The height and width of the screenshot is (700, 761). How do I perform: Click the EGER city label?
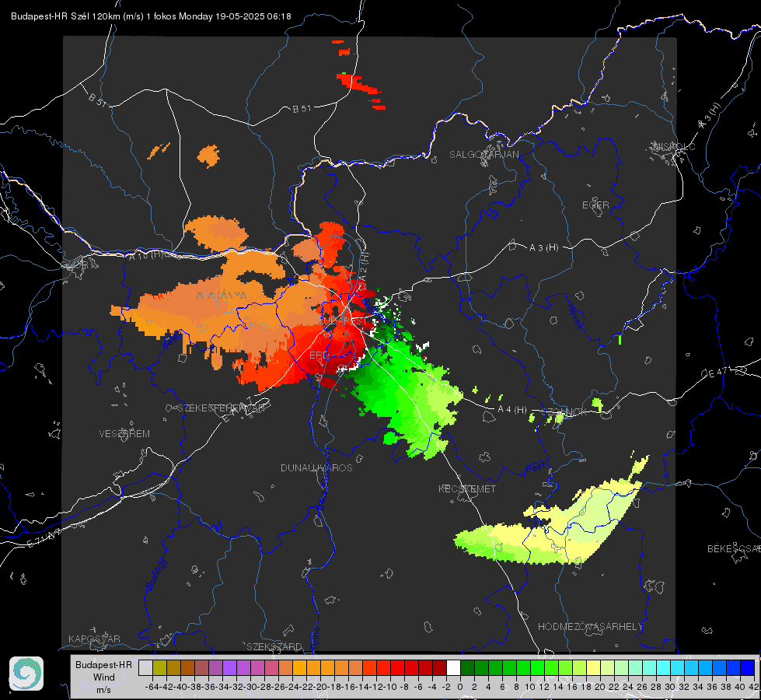595,205
